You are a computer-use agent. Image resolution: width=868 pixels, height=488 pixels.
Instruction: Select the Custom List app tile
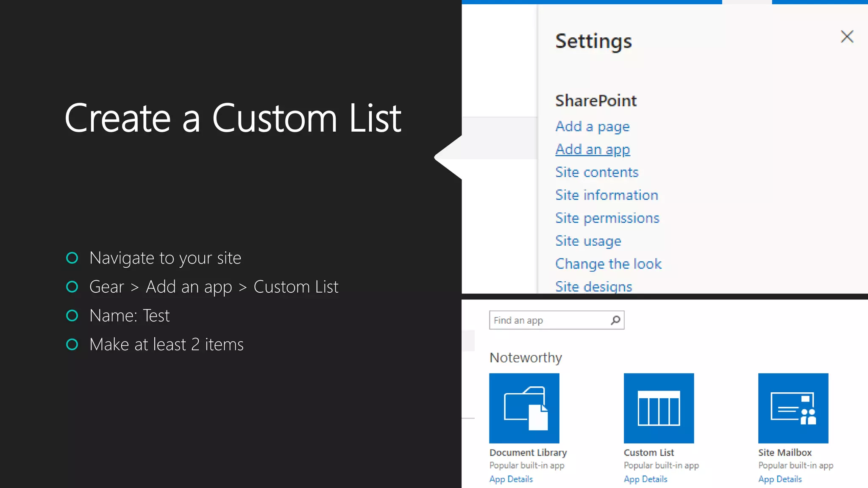click(659, 408)
